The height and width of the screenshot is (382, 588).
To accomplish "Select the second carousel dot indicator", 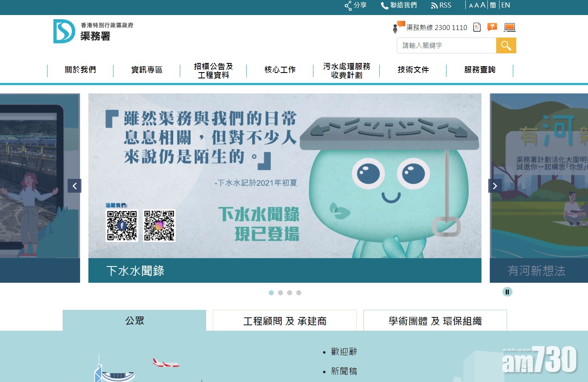I will coord(280,293).
